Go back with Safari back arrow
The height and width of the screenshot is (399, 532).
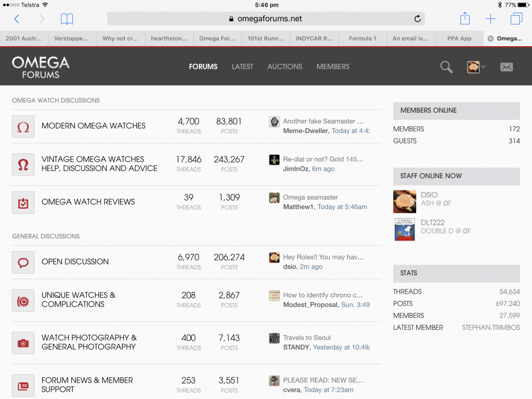coord(17,19)
